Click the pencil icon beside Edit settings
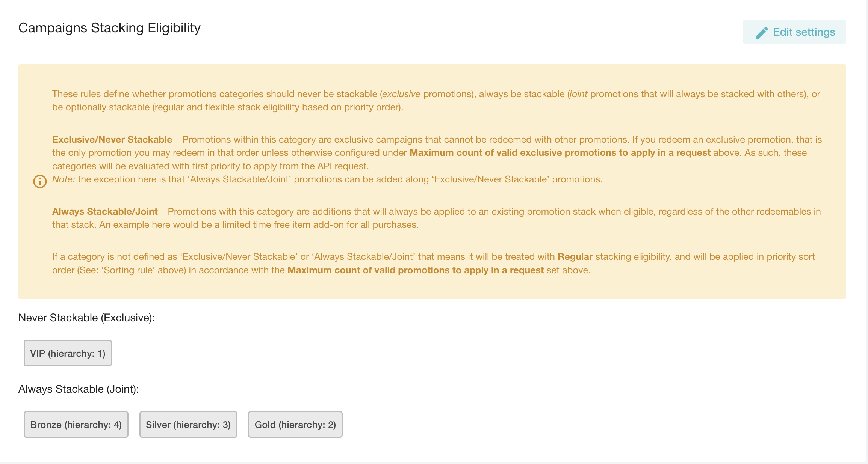Image resolution: width=868 pixels, height=464 pixels. click(x=762, y=33)
